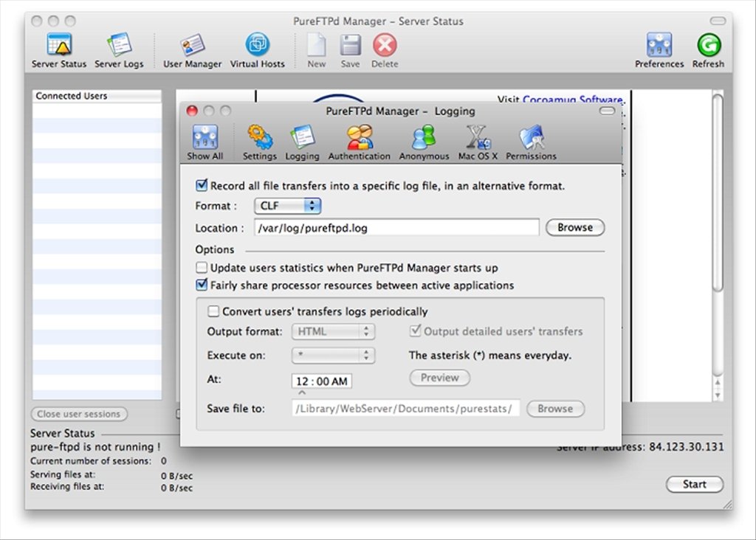Uncheck Record all file transfers checkbox

point(202,185)
